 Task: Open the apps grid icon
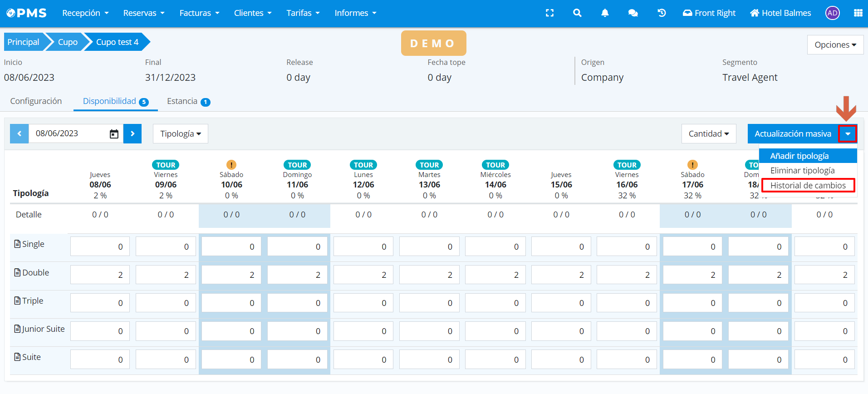pyautogui.click(x=858, y=13)
